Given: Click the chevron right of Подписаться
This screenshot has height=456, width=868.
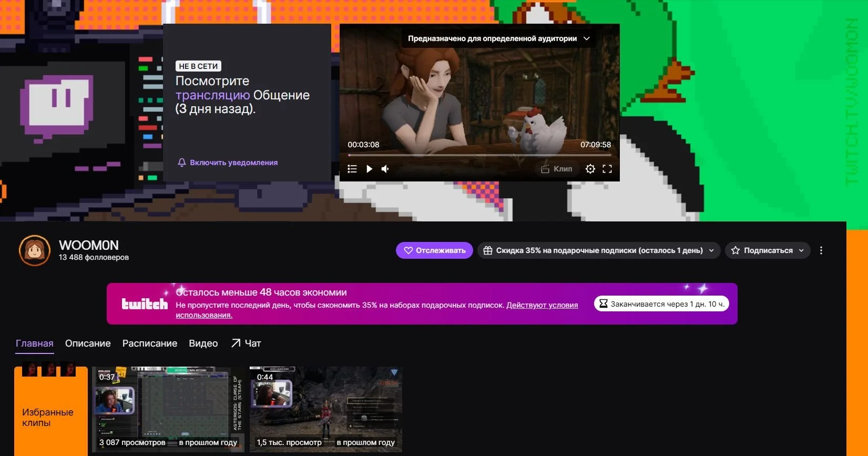Looking at the screenshot, I should [801, 250].
